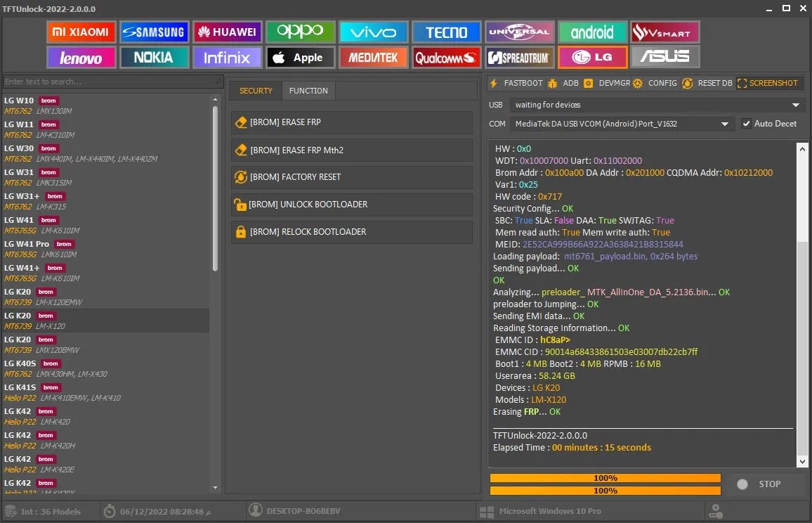Select LG K42 LM-K420H model
This screenshot has width=812, height=523.
pyautogui.click(x=105, y=440)
